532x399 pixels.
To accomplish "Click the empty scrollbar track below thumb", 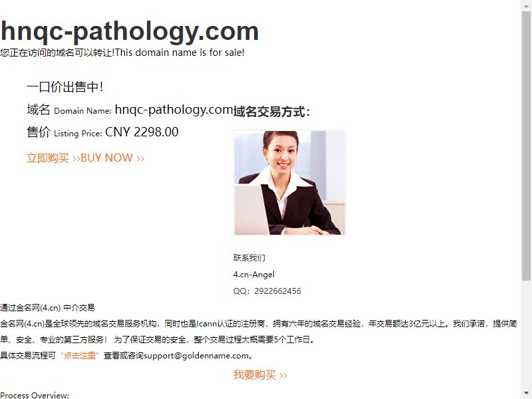I will (526, 335).
